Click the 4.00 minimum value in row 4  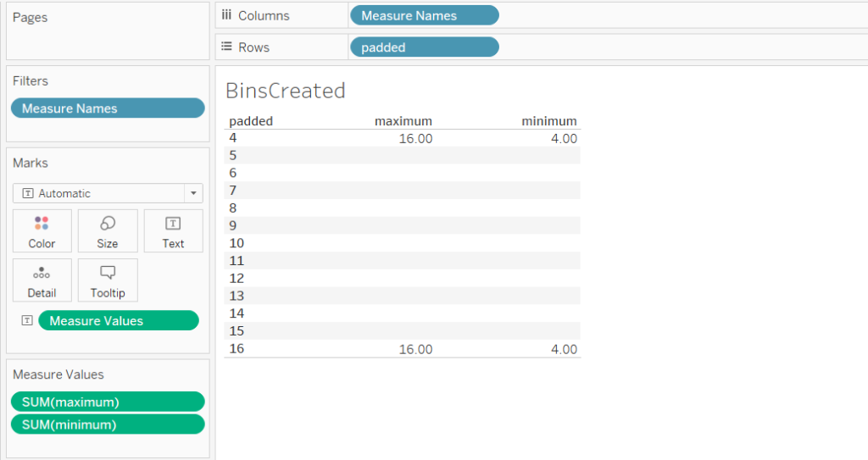564,139
